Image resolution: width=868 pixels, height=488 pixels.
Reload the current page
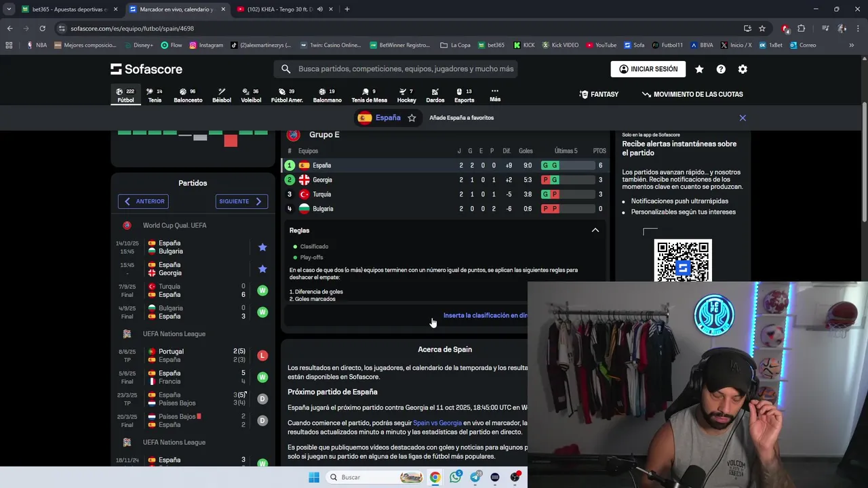(x=42, y=28)
